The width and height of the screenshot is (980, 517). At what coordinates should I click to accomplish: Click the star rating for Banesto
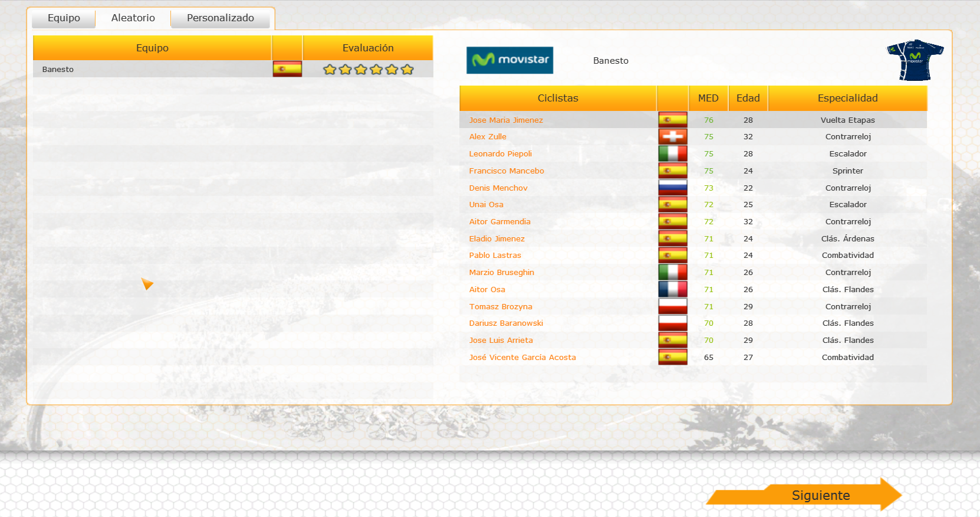tap(368, 70)
